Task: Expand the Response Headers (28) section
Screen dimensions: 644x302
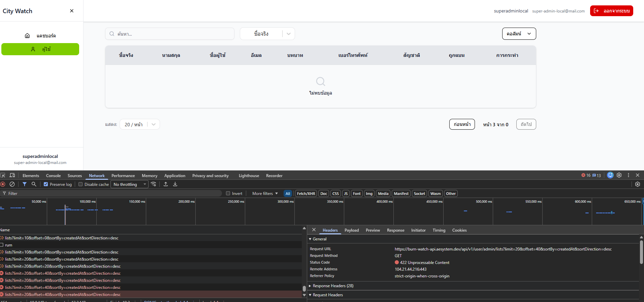Action: [333, 286]
